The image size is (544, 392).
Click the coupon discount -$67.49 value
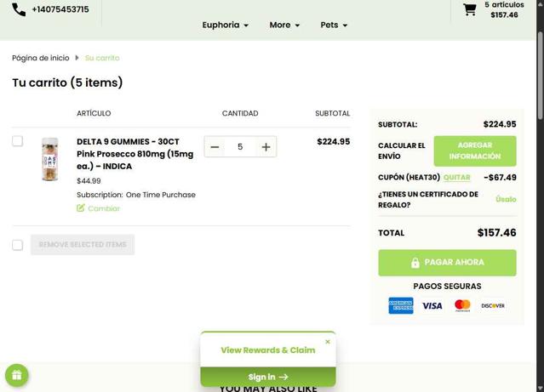[500, 178]
